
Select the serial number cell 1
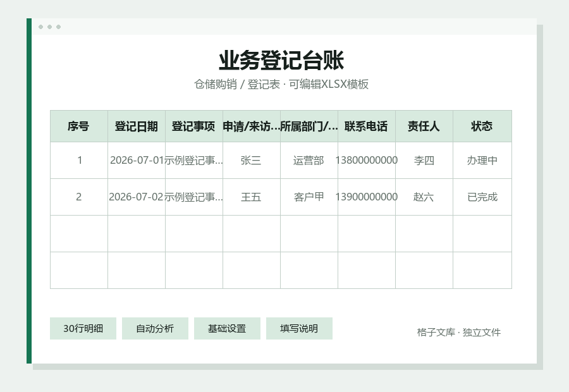79,160
